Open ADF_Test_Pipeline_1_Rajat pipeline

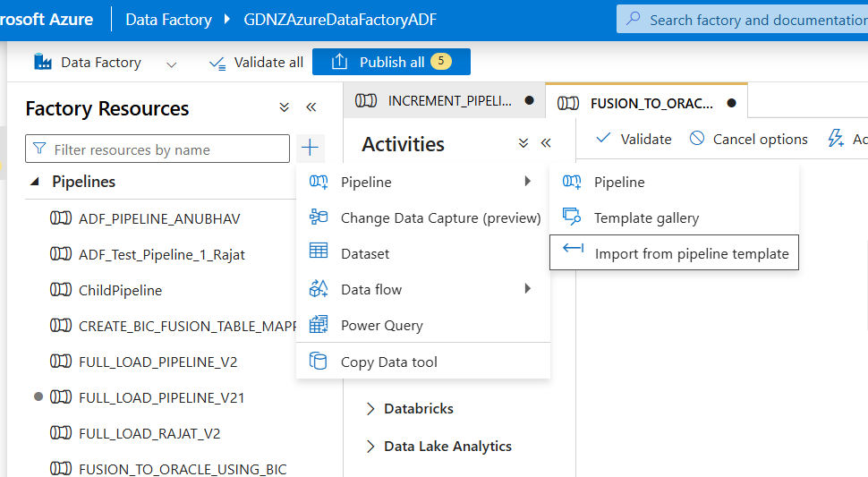pos(162,254)
